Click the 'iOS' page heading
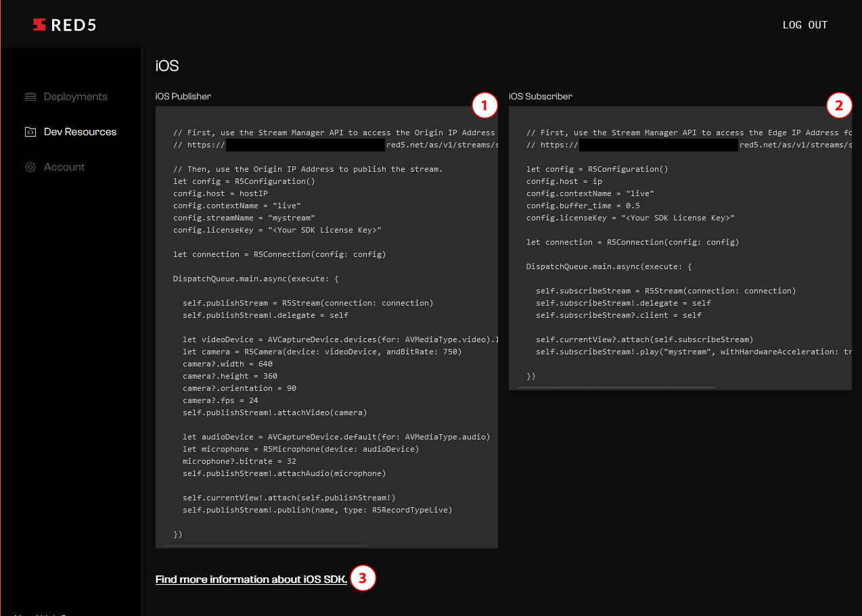Screen dimensions: 862x616 167,66
